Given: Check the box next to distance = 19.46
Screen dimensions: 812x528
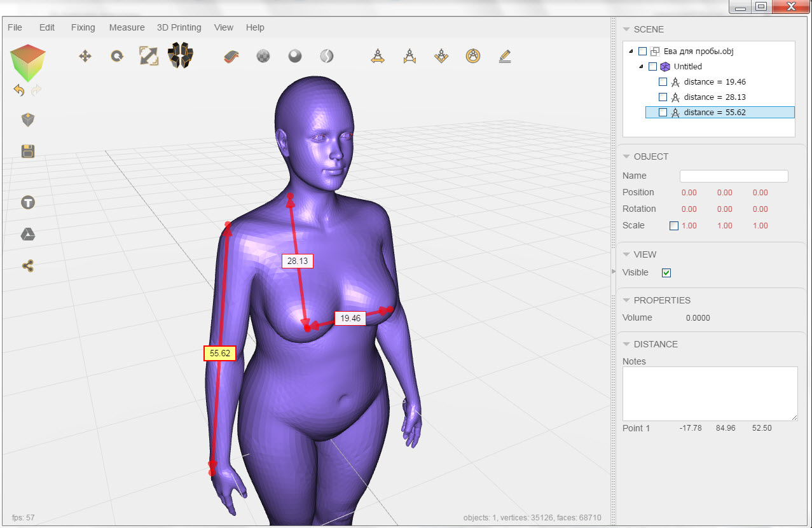Looking at the screenshot, I should coord(663,82).
